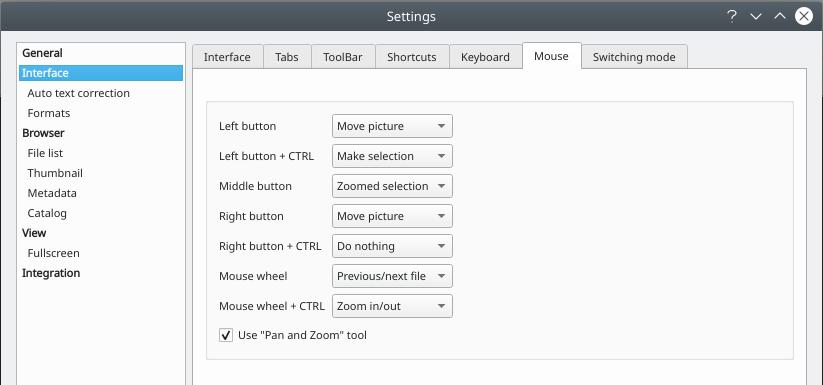This screenshot has height=385, width=823.
Task: Close the Settings dialog
Action: click(x=804, y=17)
